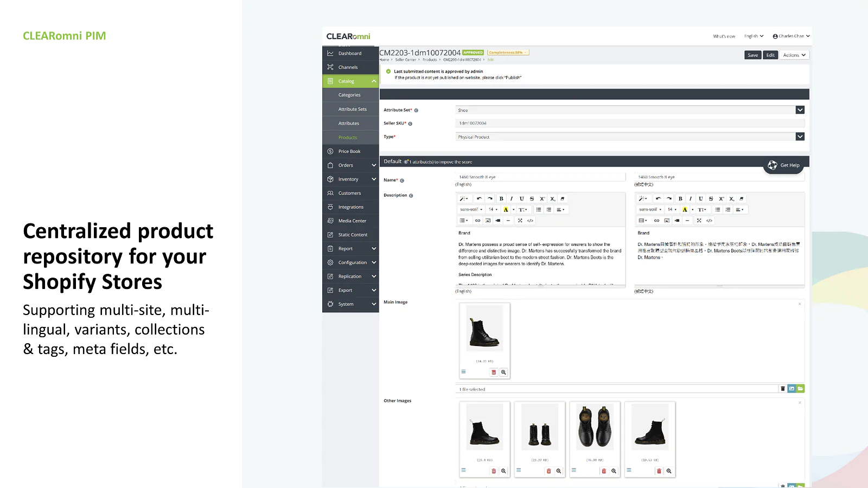
Task: Open font size 14 dropdown in English editor
Action: click(x=493, y=209)
